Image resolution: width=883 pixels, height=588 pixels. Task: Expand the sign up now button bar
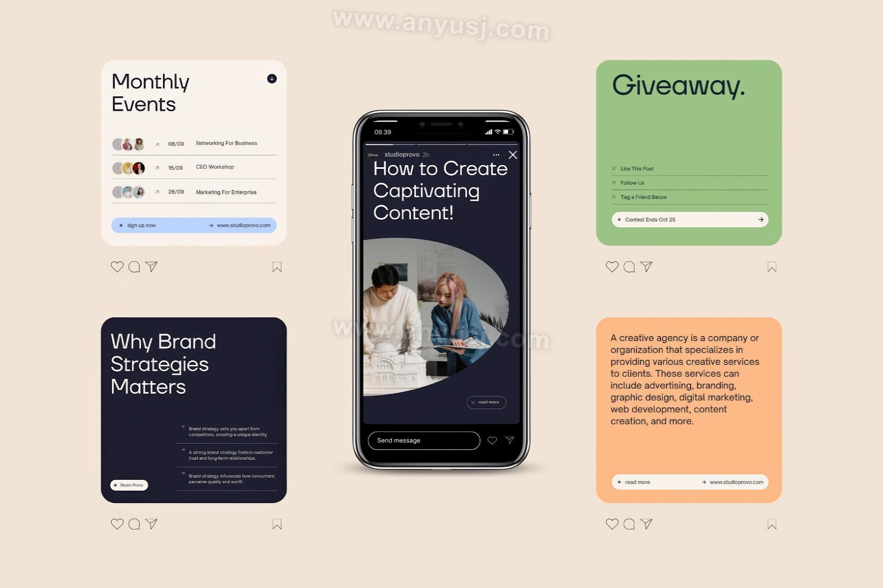(194, 225)
